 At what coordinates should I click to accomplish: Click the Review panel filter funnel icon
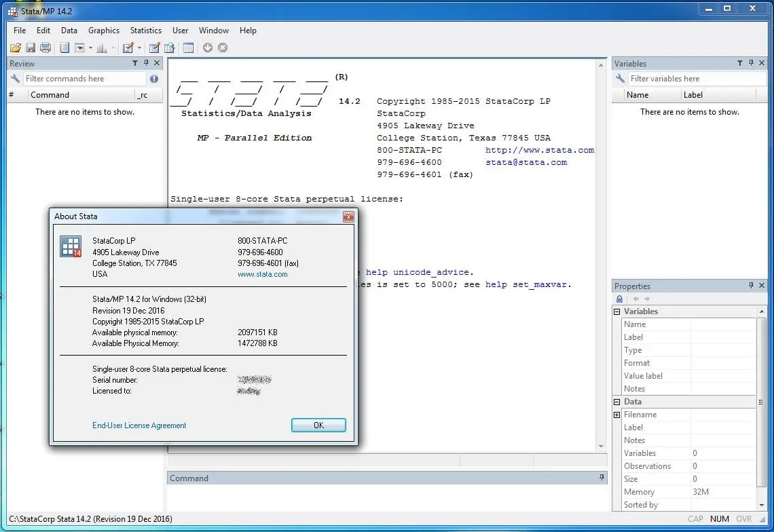point(134,63)
